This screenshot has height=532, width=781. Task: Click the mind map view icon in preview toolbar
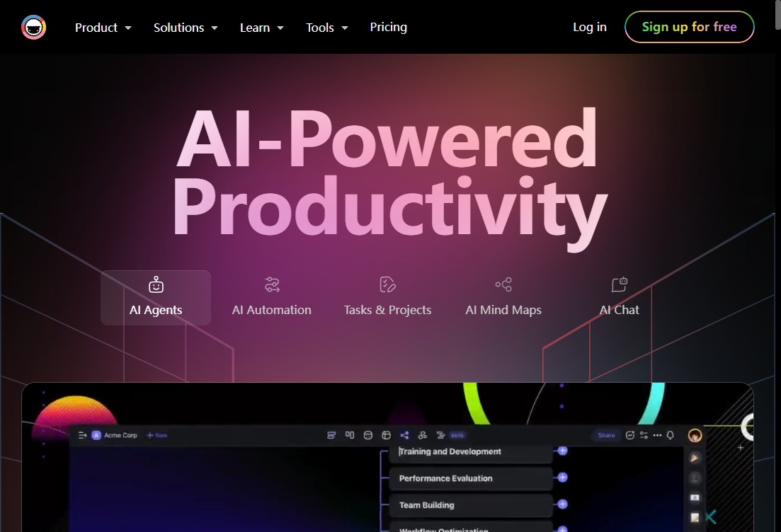point(404,435)
